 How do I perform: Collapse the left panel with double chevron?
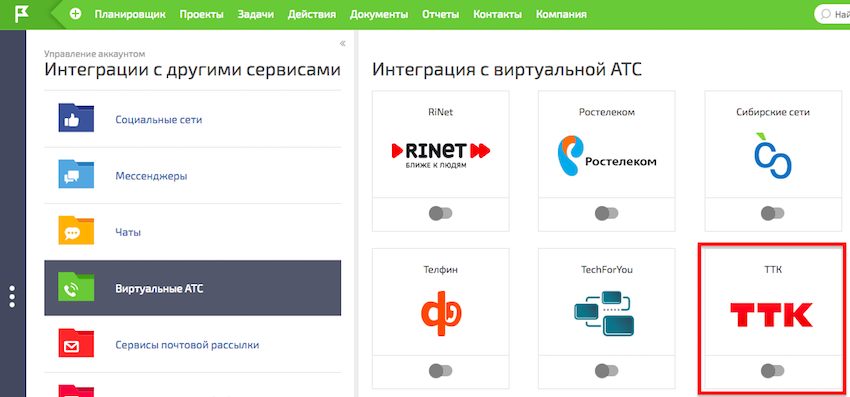click(x=343, y=43)
